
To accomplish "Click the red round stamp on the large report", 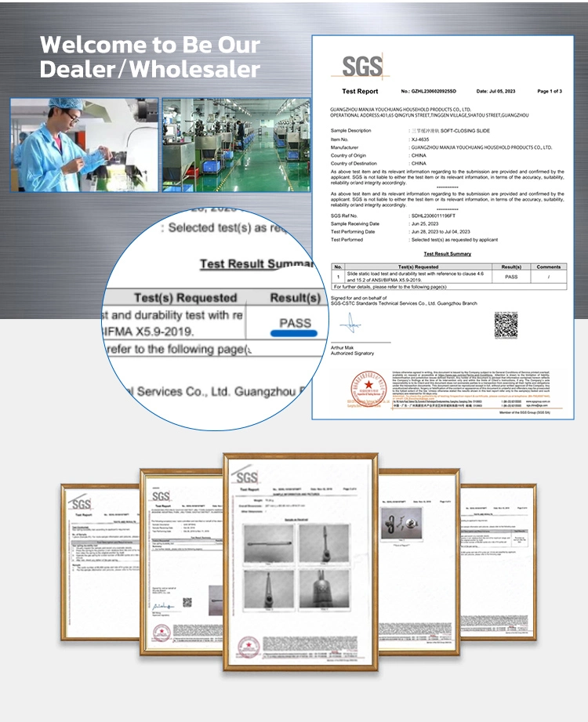I will (x=368, y=389).
